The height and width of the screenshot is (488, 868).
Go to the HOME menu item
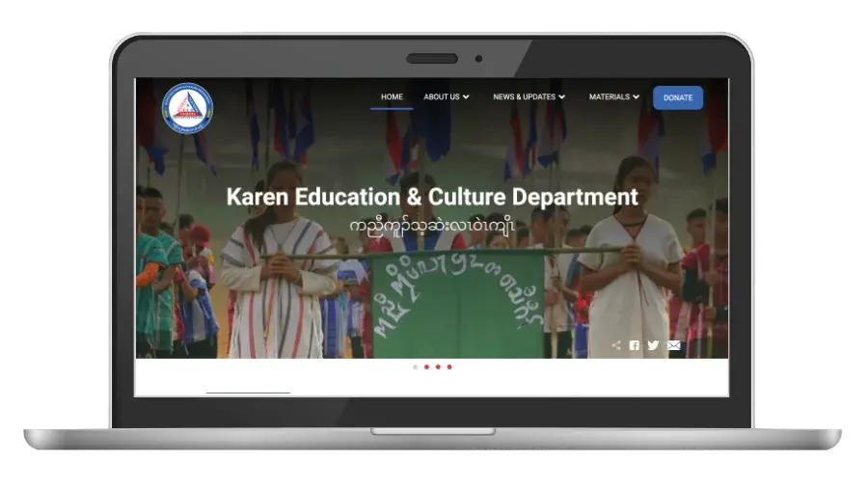(x=392, y=96)
